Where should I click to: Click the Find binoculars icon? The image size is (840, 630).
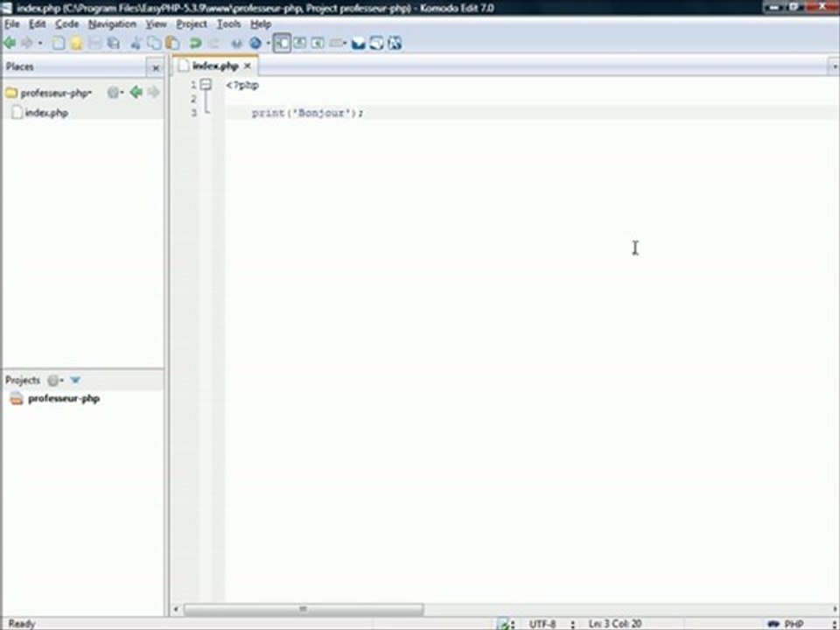pos(236,44)
